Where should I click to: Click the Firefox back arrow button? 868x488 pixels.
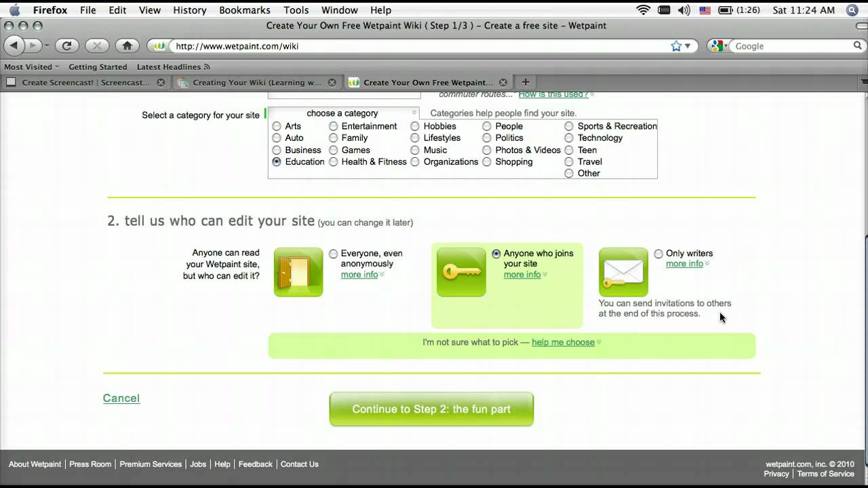14,46
